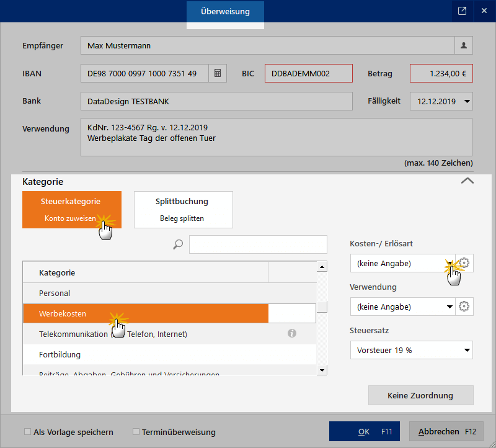Click the Empfänger name field
The height and width of the screenshot is (448, 496).
[268, 45]
